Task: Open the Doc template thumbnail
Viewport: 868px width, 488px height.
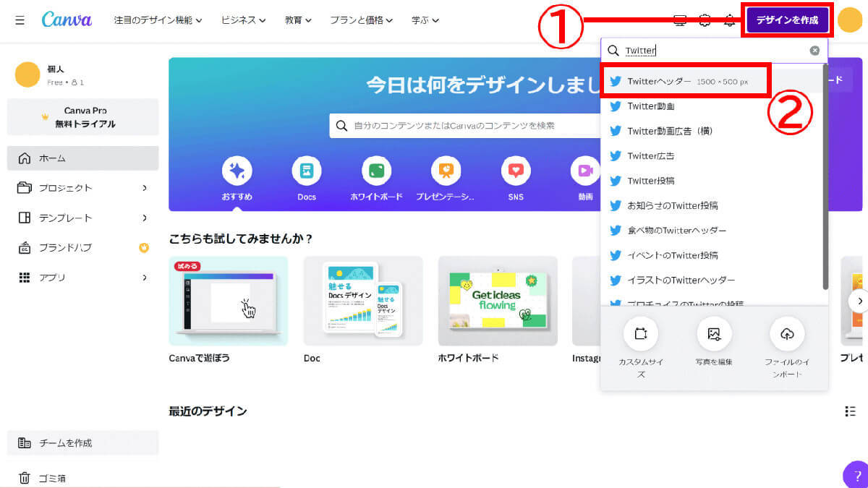Action: click(363, 301)
